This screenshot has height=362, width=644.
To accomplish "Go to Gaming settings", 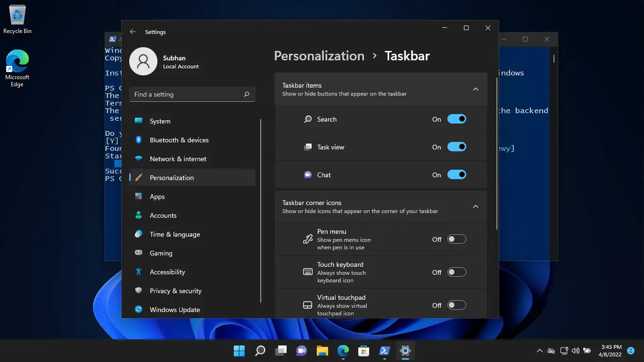I will click(x=192, y=253).
